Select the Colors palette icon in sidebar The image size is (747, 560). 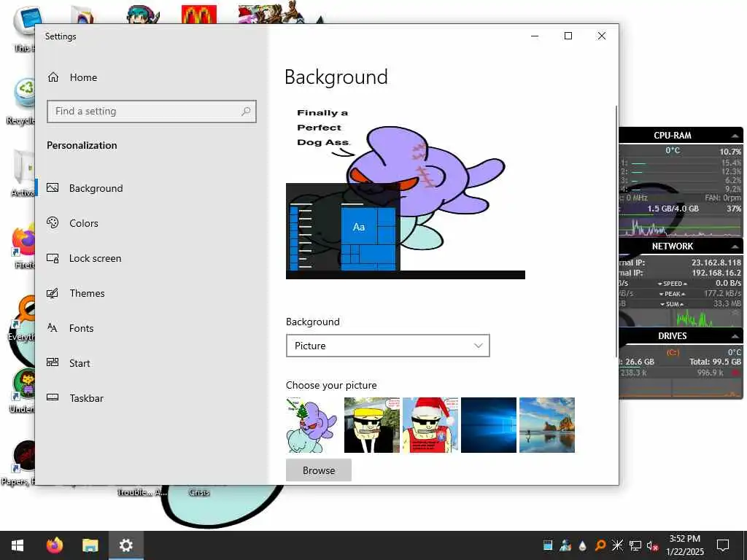(x=53, y=223)
